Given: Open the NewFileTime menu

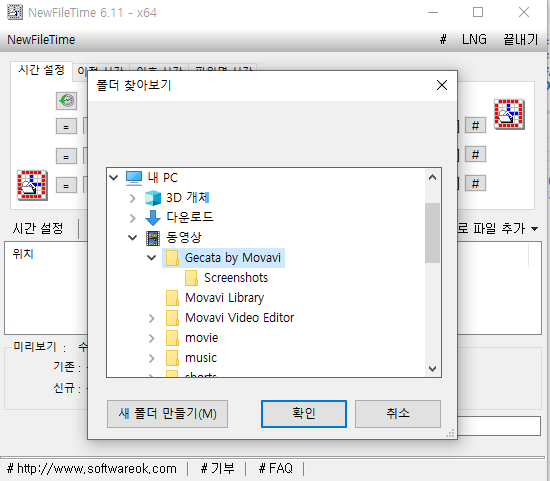Looking at the screenshot, I should [x=41, y=40].
